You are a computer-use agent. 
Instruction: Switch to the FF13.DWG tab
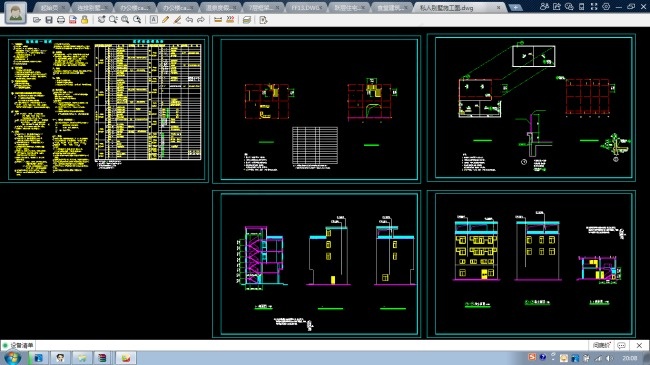tap(306, 8)
